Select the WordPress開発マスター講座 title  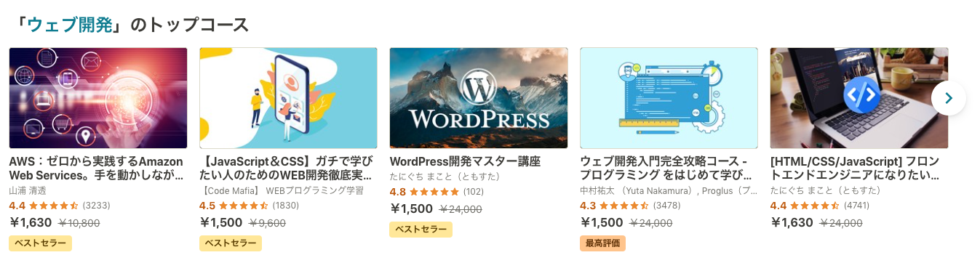(x=466, y=161)
